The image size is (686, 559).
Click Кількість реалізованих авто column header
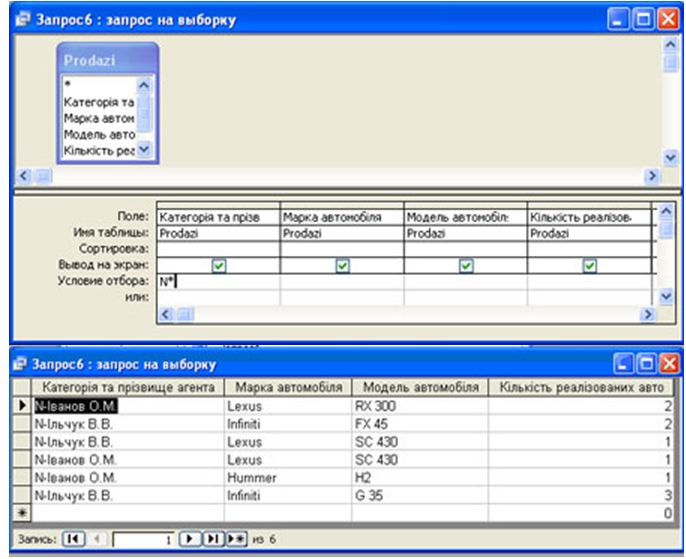tap(581, 388)
